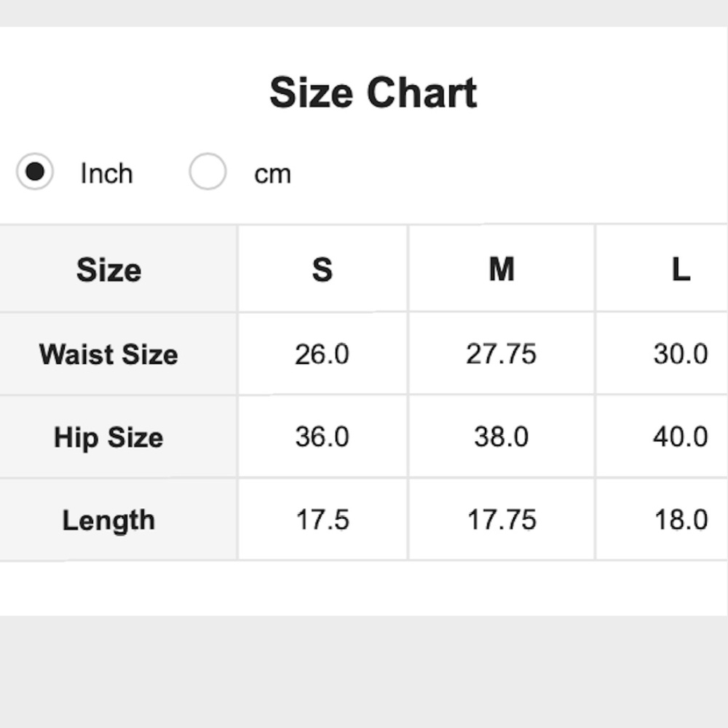
Task: Select the M size column header
Action: tap(502, 269)
